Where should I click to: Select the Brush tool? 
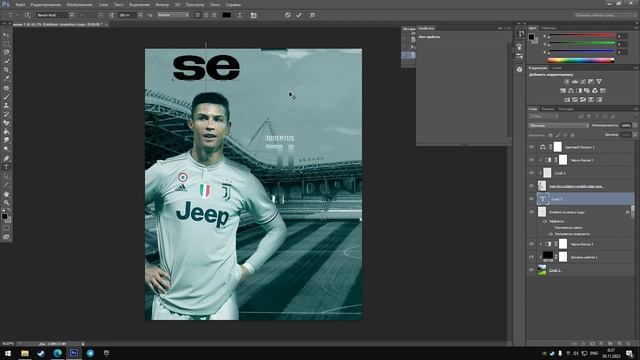point(6,97)
